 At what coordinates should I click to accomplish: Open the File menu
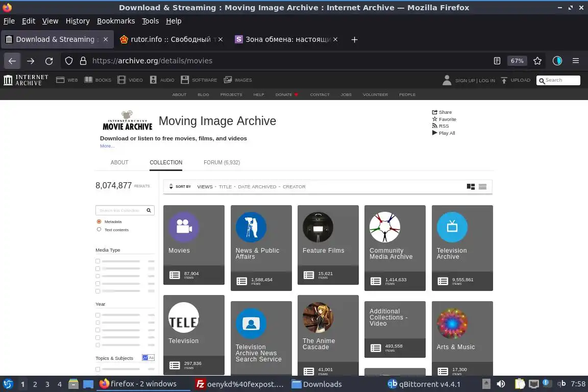coord(9,21)
